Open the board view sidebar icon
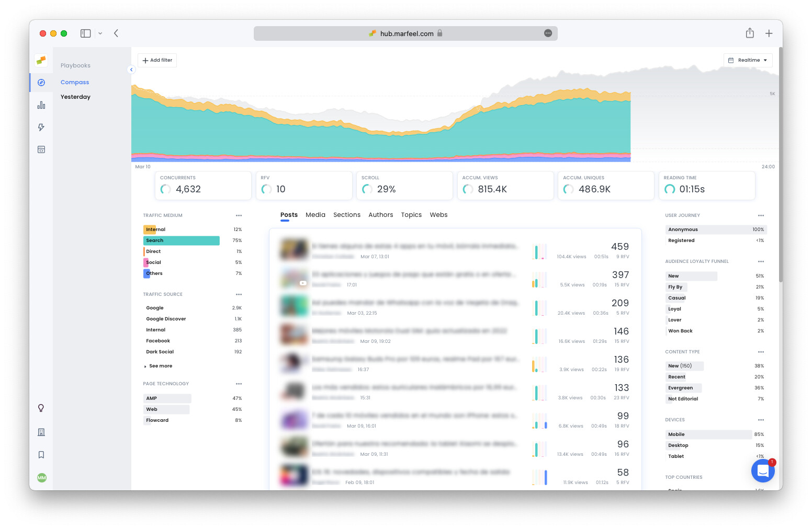Viewport: 812px width, 529px height. [41, 149]
